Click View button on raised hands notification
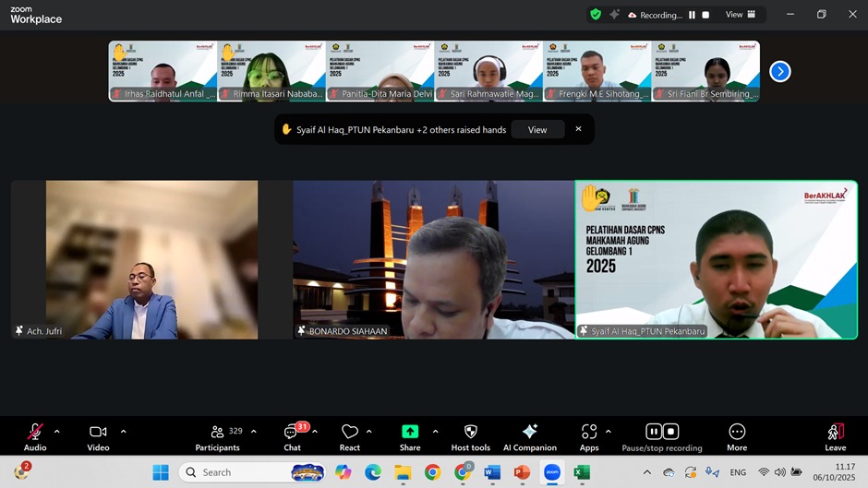This screenshot has width=868, height=488. coord(537,130)
